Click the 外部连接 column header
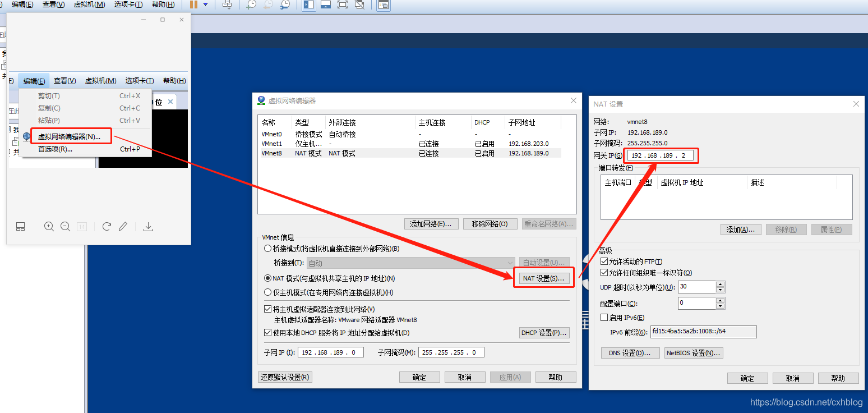 point(370,122)
